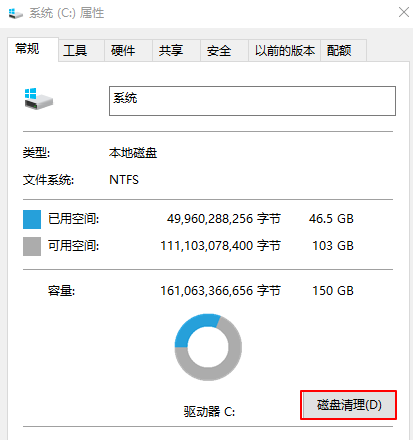
Task: Switch to the 工具 tab
Action: coord(81,51)
